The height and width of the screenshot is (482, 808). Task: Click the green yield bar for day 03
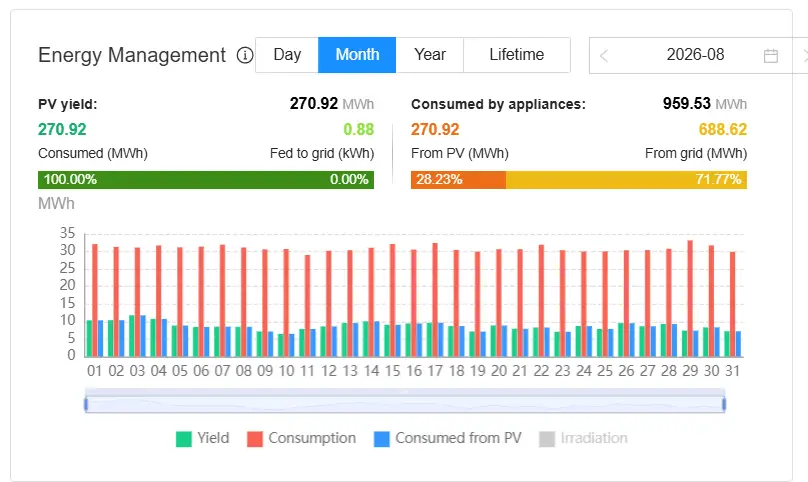(132, 336)
